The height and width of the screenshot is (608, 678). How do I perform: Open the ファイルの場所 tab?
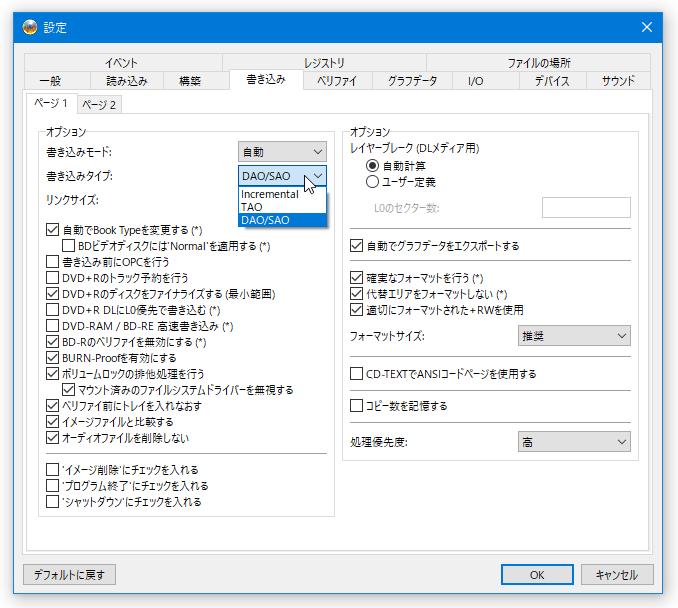(x=539, y=63)
